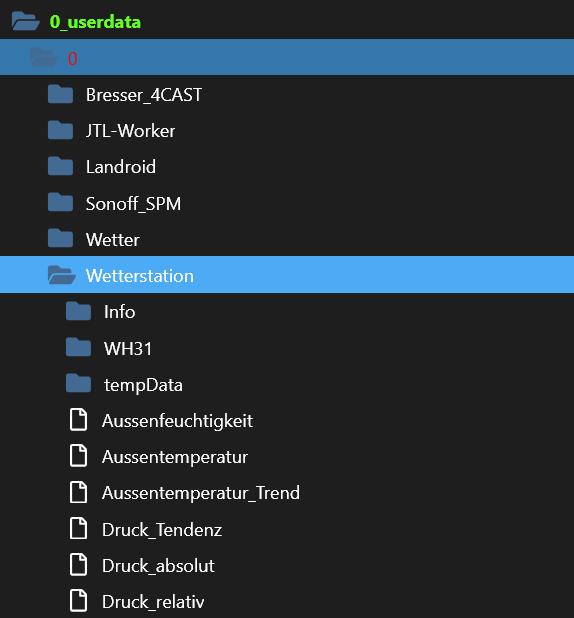
Task: Select the Landroid entry
Action: 121,167
